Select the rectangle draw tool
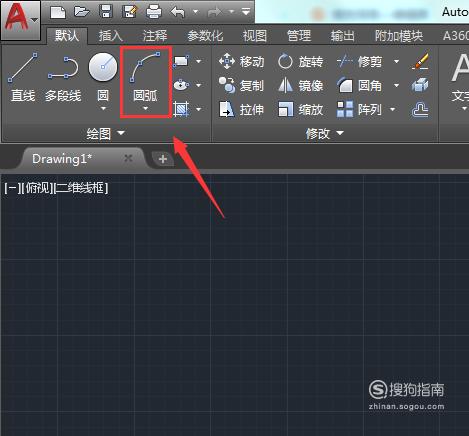Viewport: 469px width, 436px height. [x=181, y=61]
